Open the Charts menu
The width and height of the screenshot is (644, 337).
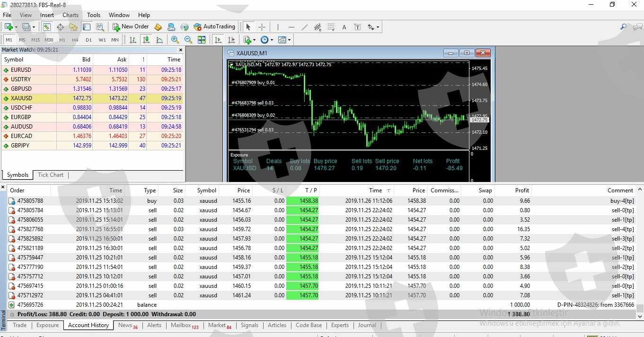tap(71, 15)
